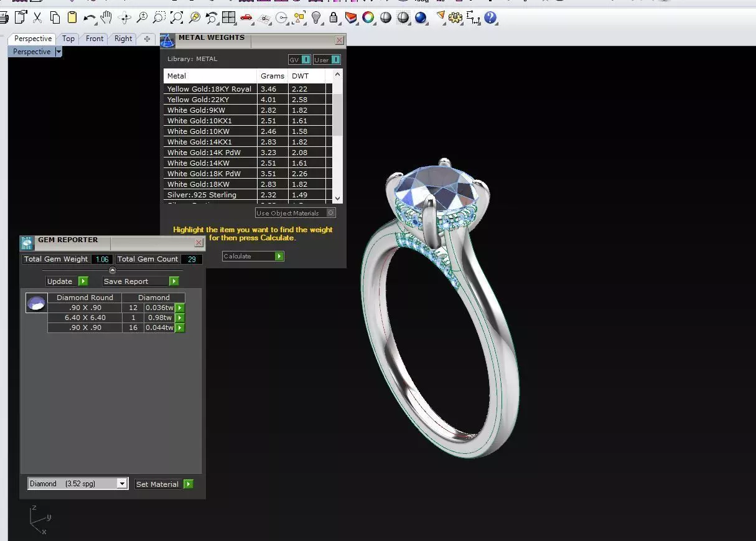Click the green arrow for 0.036tw row
Image resolution: width=756 pixels, height=541 pixels.
coord(180,308)
